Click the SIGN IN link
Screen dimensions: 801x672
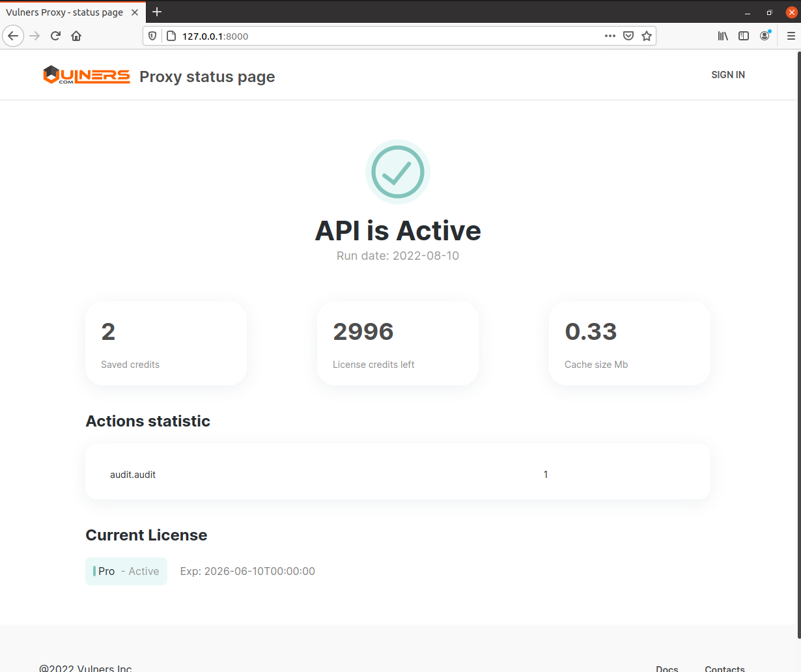(727, 74)
